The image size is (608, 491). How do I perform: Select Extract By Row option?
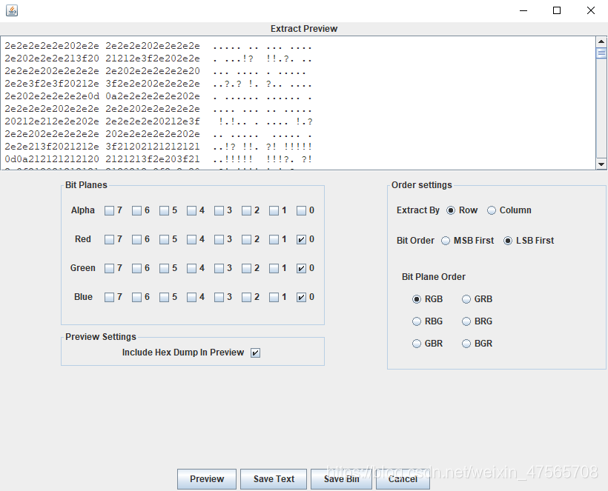point(451,210)
